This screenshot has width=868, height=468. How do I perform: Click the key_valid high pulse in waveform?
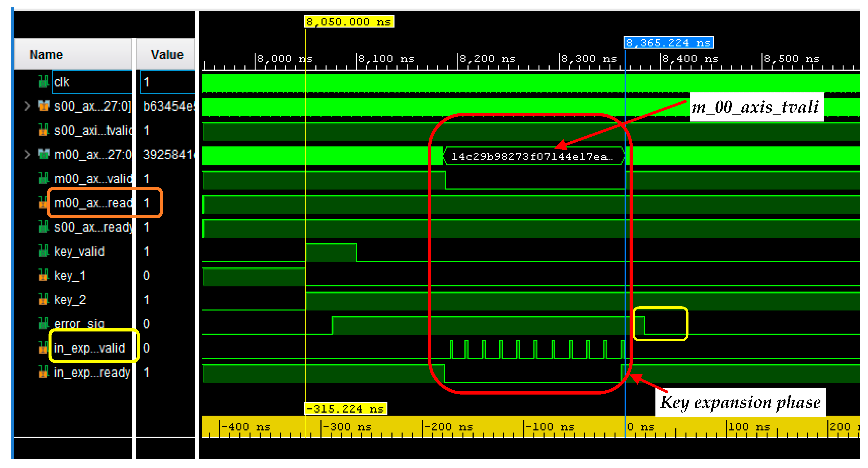coord(331,252)
